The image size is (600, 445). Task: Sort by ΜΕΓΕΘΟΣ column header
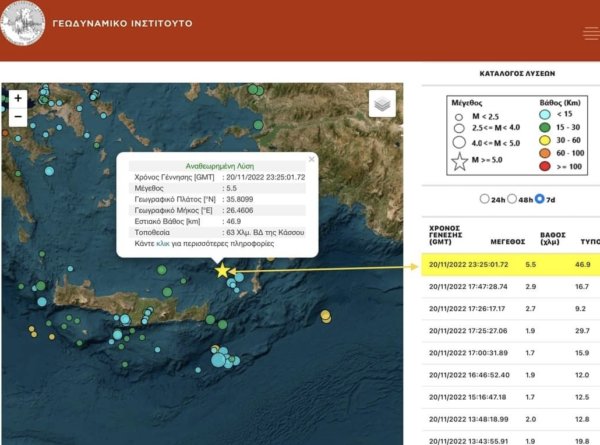515,241
